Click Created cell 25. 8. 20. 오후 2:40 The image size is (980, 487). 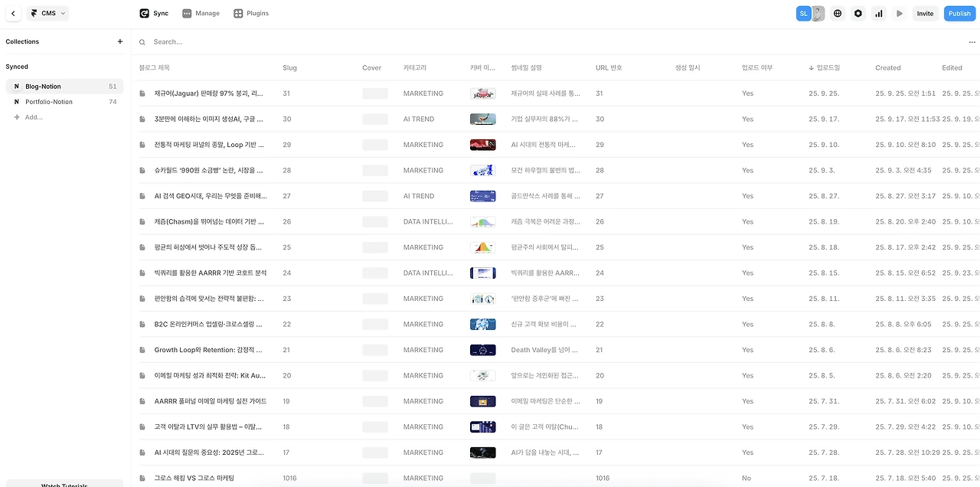click(906, 222)
